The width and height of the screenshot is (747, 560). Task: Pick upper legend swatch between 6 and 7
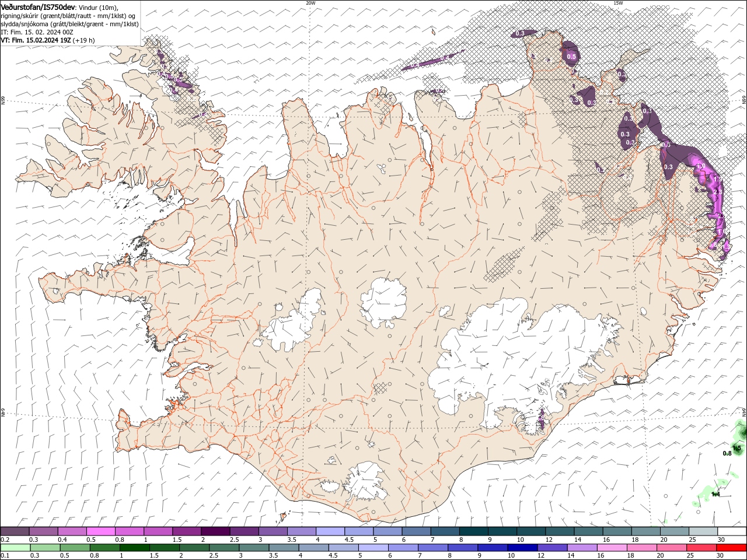[x=416, y=531]
